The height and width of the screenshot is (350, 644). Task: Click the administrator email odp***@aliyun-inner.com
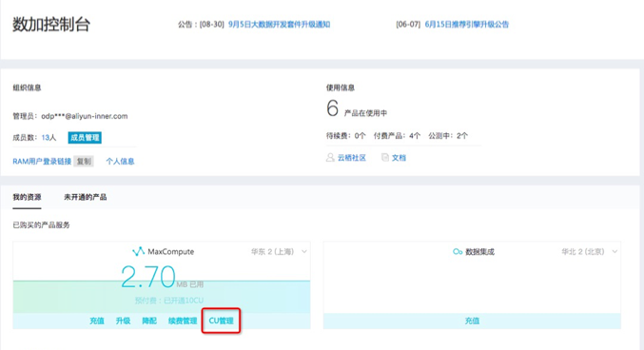click(x=85, y=116)
